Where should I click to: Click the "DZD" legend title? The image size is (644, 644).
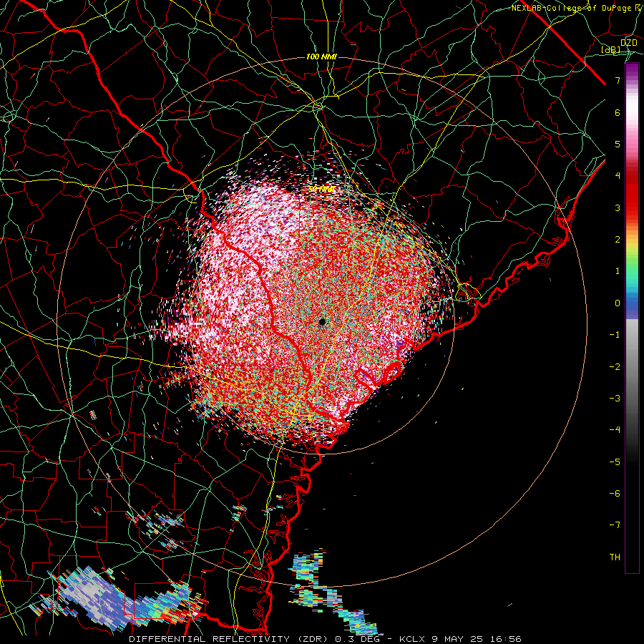(x=629, y=42)
